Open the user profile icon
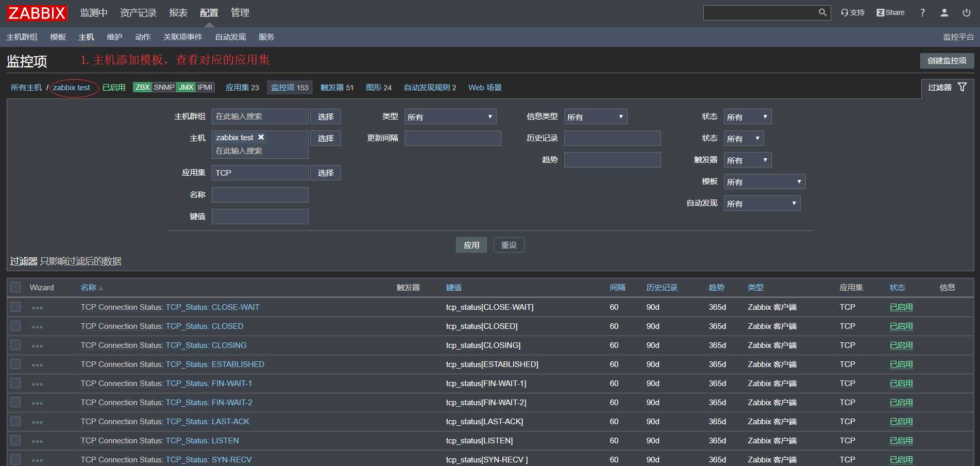Image resolution: width=980 pixels, height=466 pixels. [x=944, y=12]
